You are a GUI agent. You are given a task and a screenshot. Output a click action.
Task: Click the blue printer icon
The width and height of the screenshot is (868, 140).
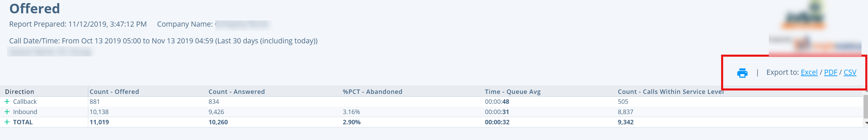point(742,73)
